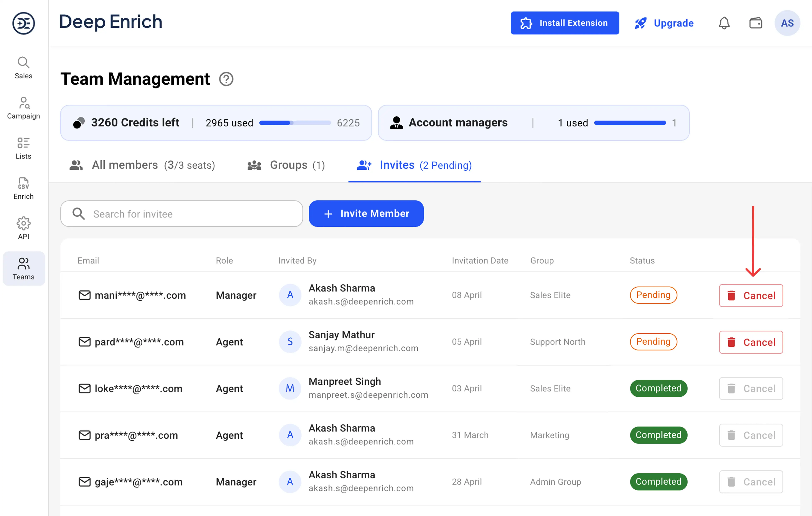812x516 pixels.
Task: Open the wallet icon in header
Action: coord(756,23)
